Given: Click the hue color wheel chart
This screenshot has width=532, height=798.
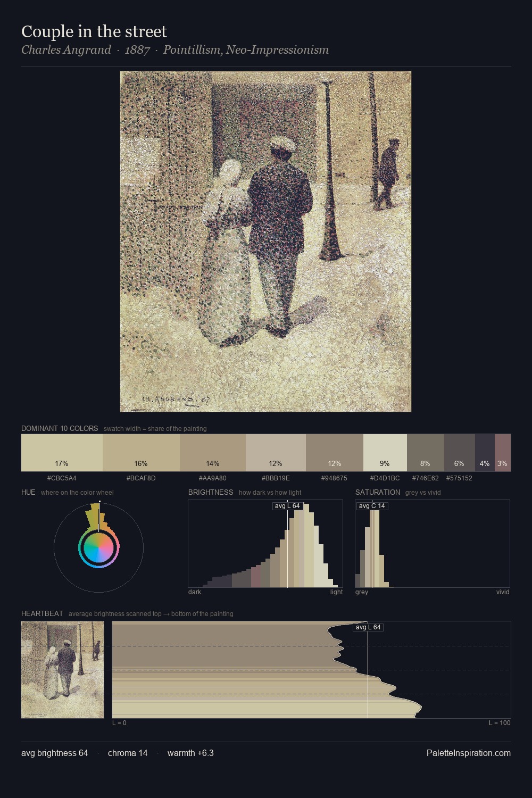Looking at the screenshot, I should [98, 547].
